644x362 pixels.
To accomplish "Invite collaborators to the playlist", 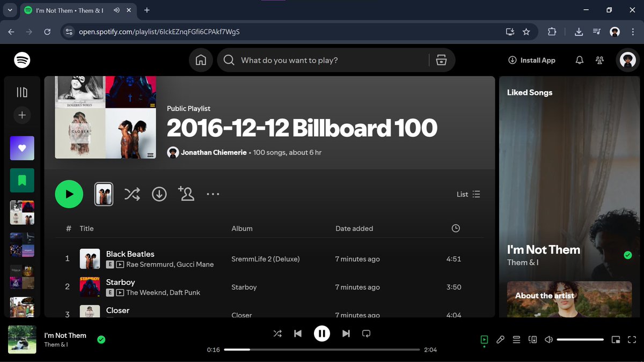I will (186, 194).
